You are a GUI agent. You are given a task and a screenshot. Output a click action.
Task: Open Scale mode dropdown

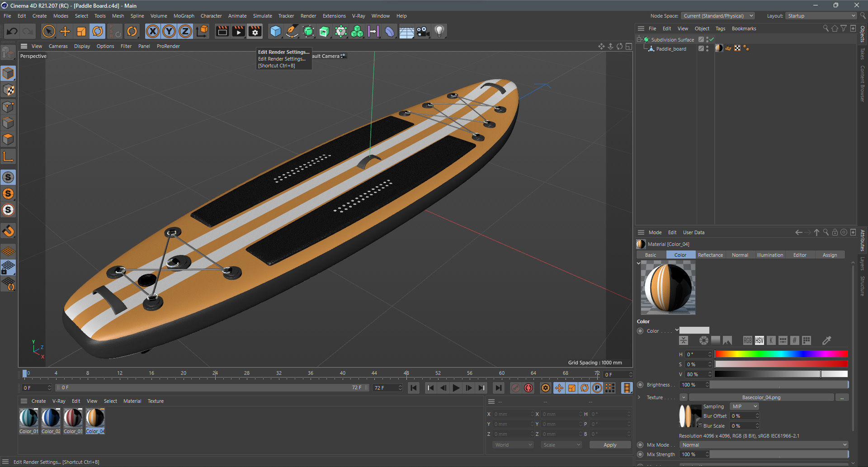pos(561,445)
